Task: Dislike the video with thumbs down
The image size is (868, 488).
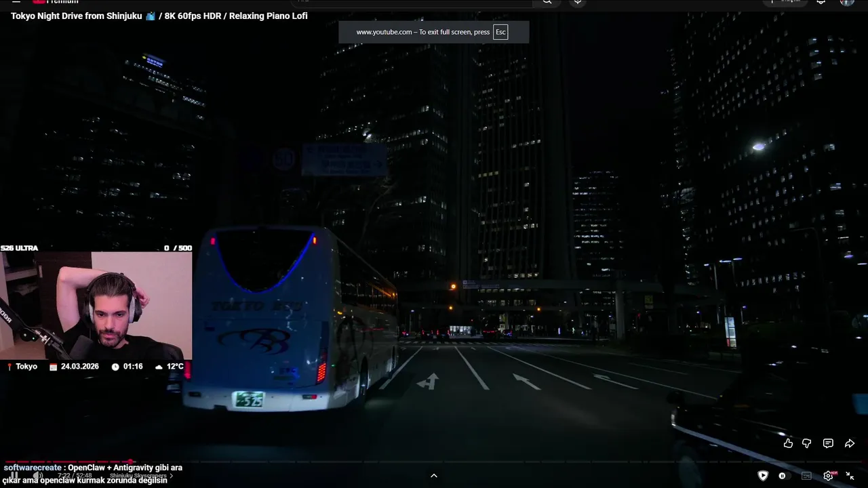Action: 807,443
